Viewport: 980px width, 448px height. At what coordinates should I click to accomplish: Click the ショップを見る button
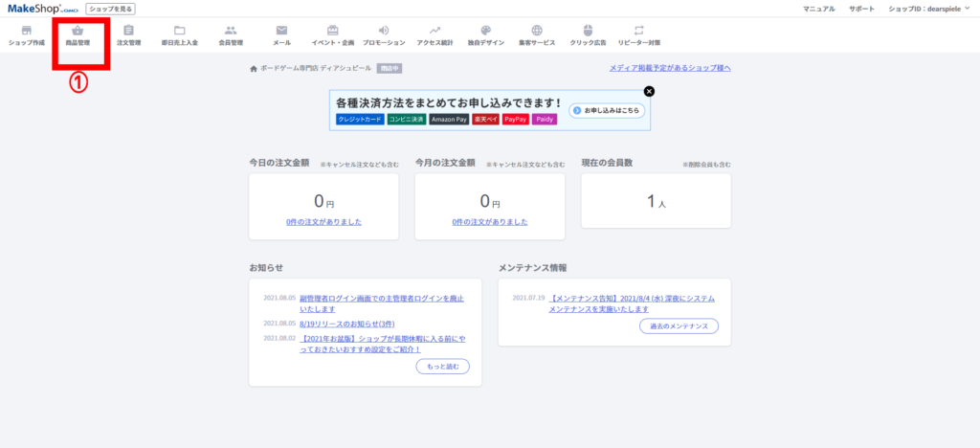(111, 9)
